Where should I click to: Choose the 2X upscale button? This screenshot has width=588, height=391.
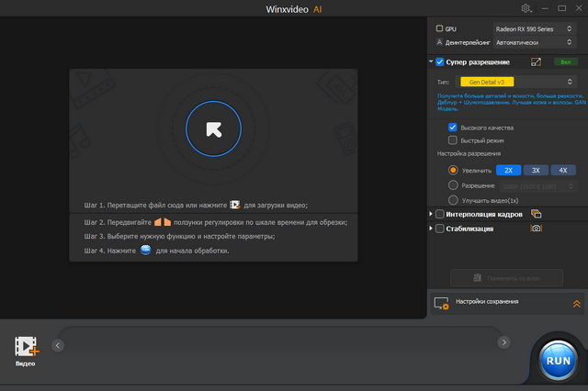[508, 170]
